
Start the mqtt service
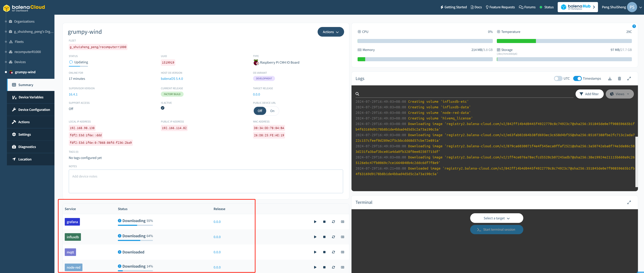(x=315, y=252)
